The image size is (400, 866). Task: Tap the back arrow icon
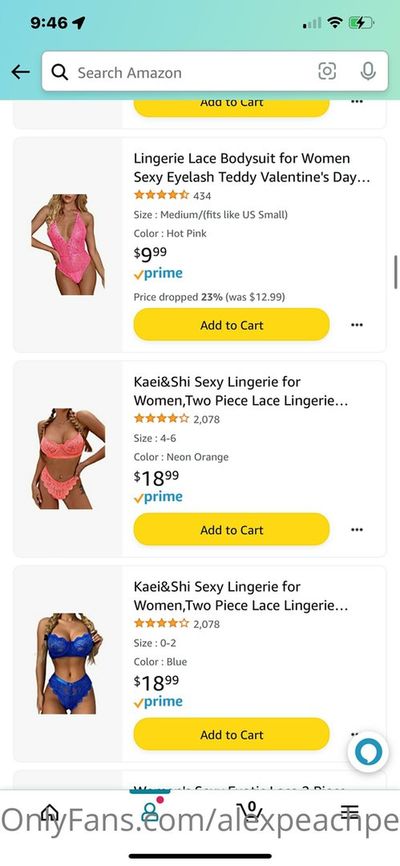coord(20,72)
